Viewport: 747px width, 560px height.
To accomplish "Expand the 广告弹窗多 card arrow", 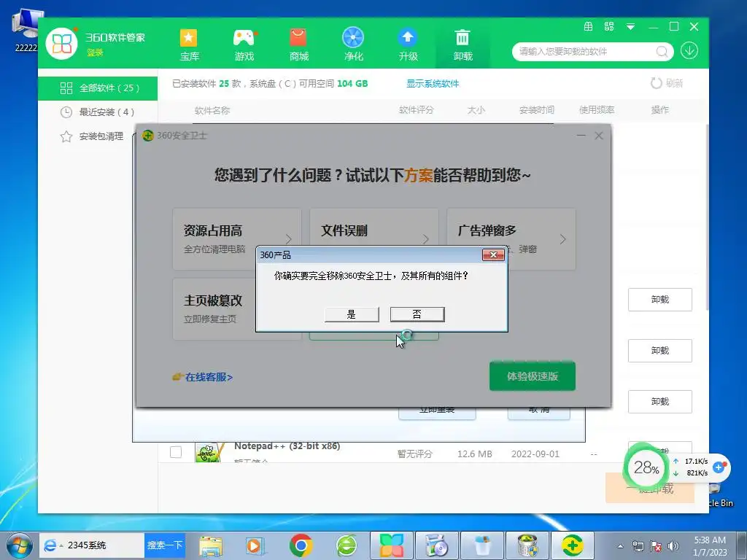I will 562,238.
